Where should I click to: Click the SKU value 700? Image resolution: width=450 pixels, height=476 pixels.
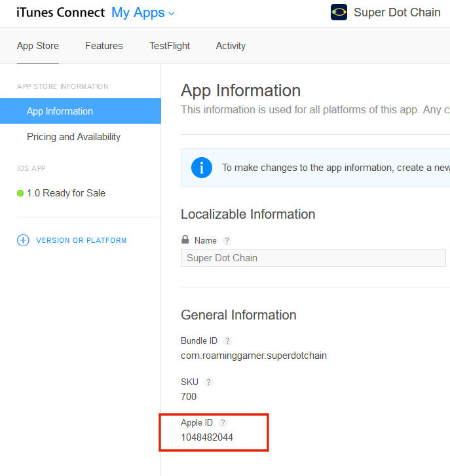189,397
